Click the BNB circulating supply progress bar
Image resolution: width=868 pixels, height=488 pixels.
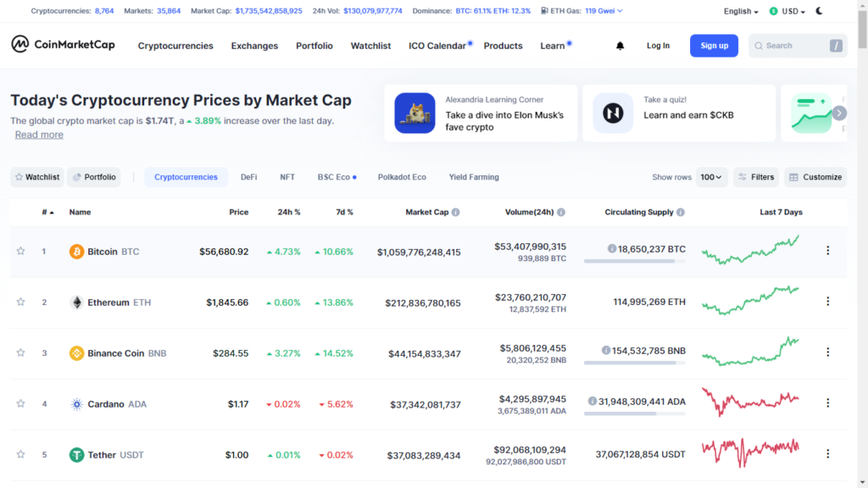(634, 363)
